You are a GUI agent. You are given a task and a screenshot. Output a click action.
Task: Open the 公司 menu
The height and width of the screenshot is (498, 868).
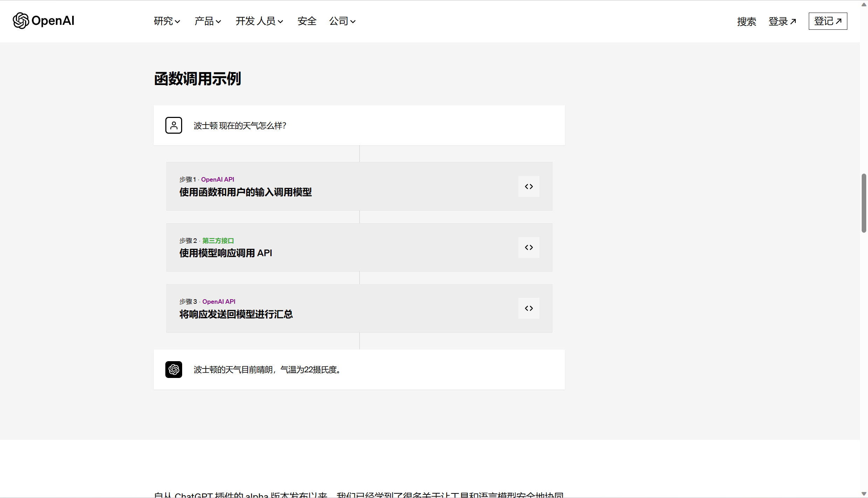342,21
